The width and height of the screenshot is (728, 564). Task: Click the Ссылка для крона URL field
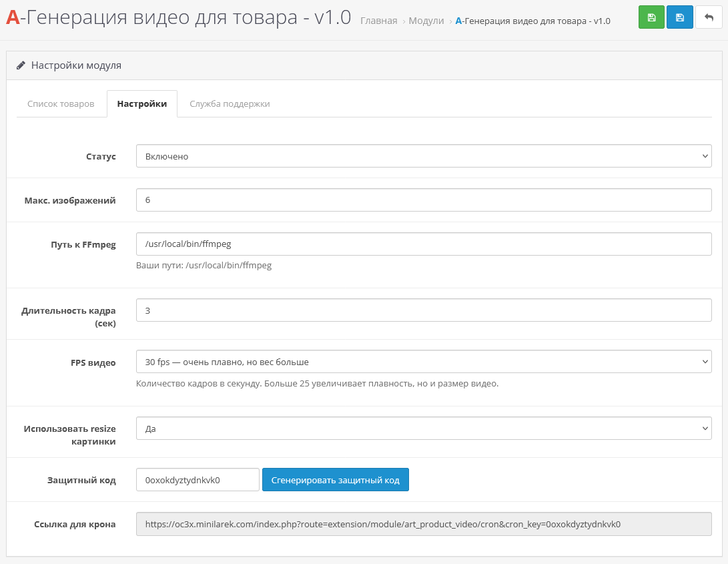tap(424, 524)
